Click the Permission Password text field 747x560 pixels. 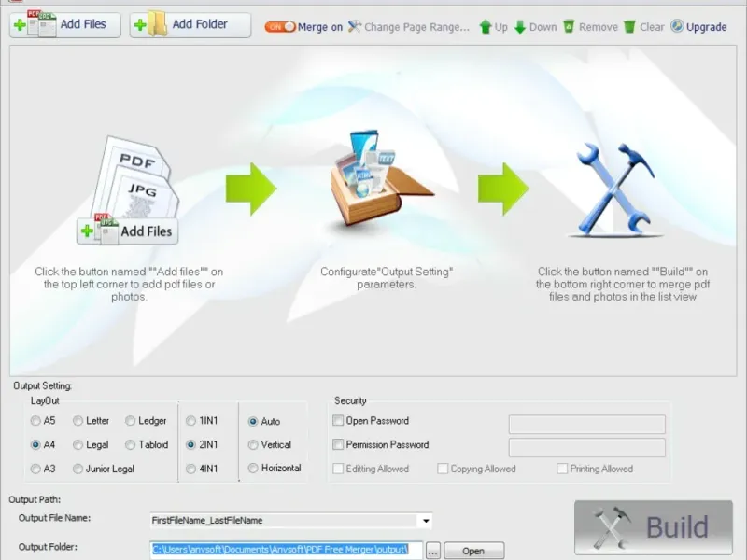pyautogui.click(x=587, y=448)
